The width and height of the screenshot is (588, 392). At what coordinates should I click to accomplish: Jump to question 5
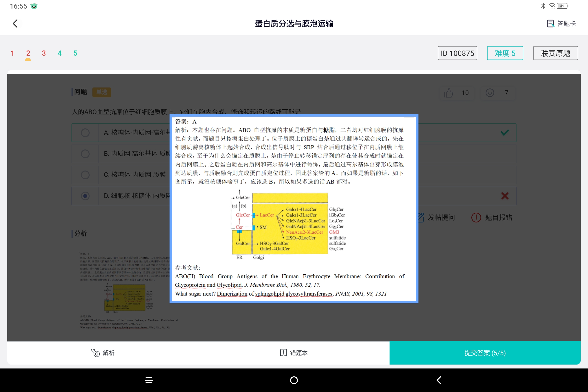pos(75,53)
